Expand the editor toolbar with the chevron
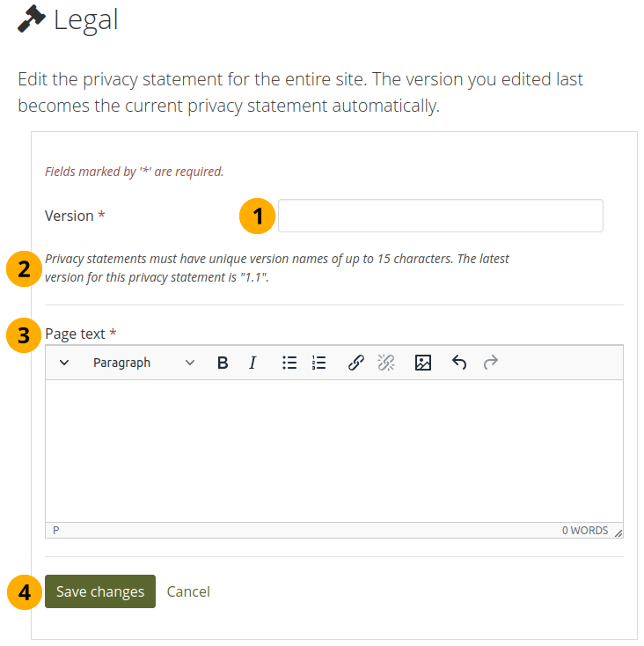Screen dimensions: 644x646 pyautogui.click(x=64, y=363)
